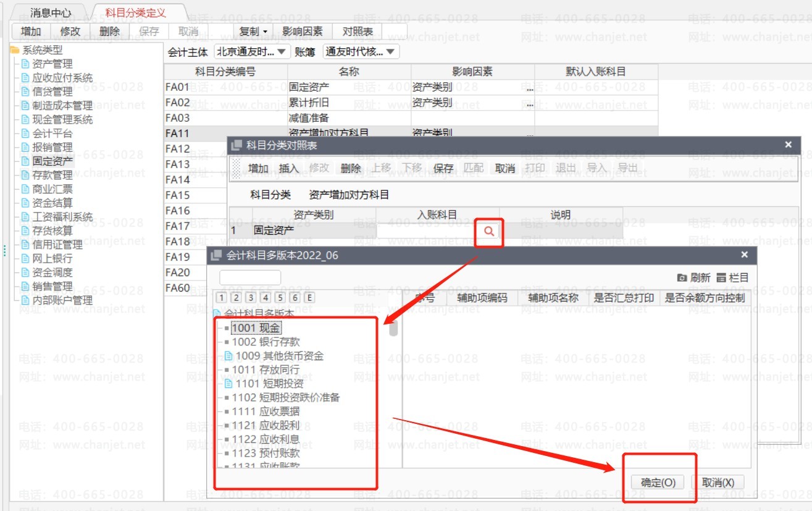
Task: Select level 4 button in account tree
Action: (x=266, y=298)
